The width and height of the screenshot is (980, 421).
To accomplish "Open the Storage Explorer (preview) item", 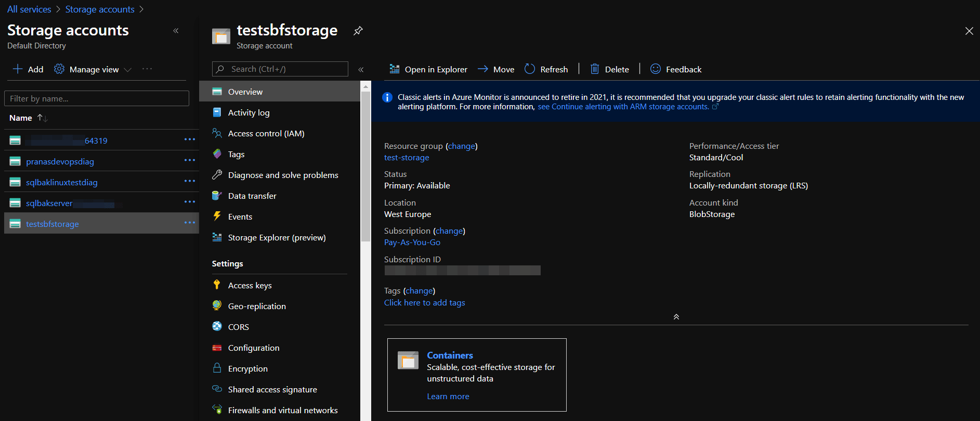I will (x=280, y=237).
